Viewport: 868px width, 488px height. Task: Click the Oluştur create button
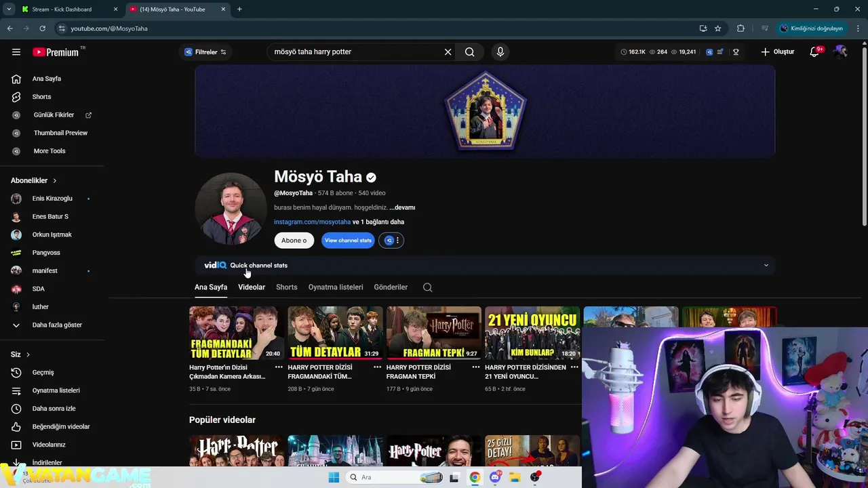(777, 52)
